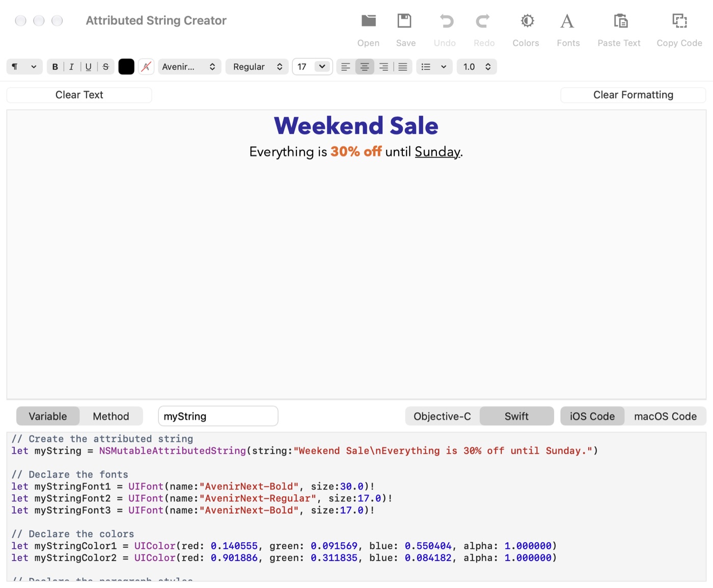Open the black text color swatch
Viewport: 713px width, 588px height.
126,67
